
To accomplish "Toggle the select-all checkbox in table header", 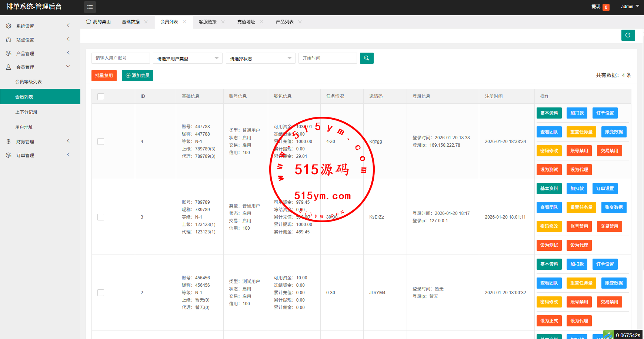I will (101, 96).
